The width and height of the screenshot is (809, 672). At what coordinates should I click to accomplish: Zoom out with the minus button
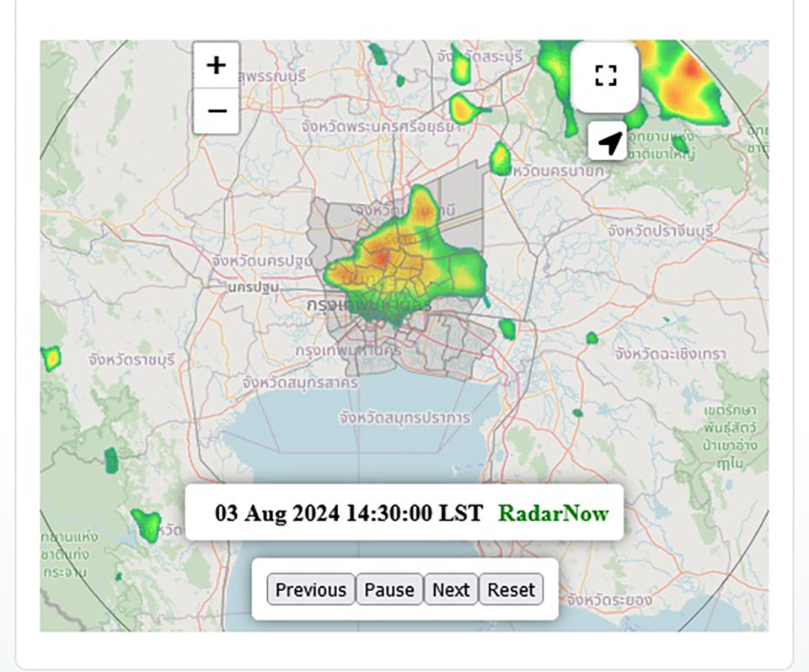pyautogui.click(x=217, y=111)
